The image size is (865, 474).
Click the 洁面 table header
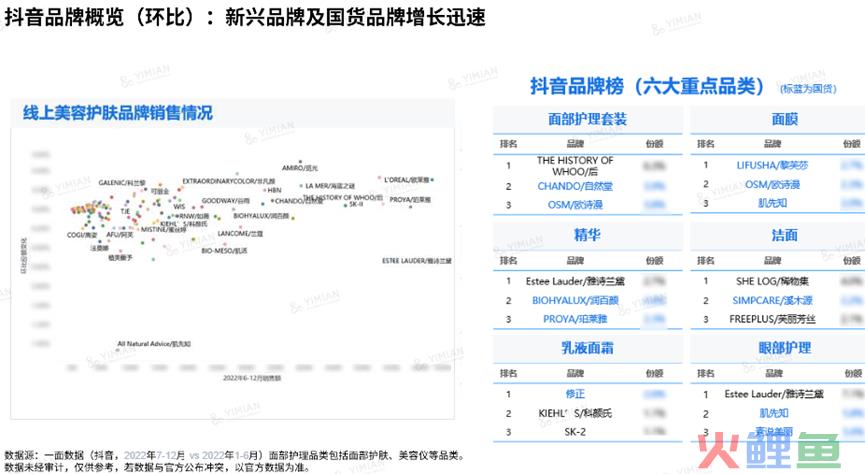(784, 235)
